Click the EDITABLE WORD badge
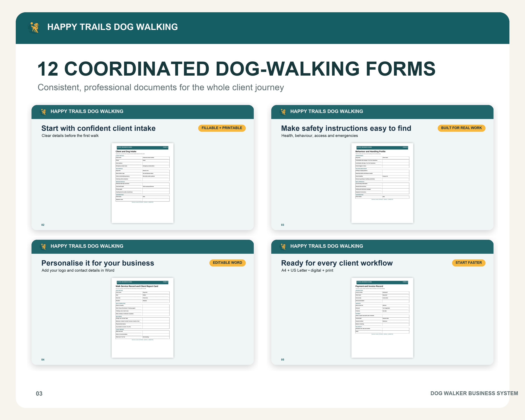 pos(227,263)
